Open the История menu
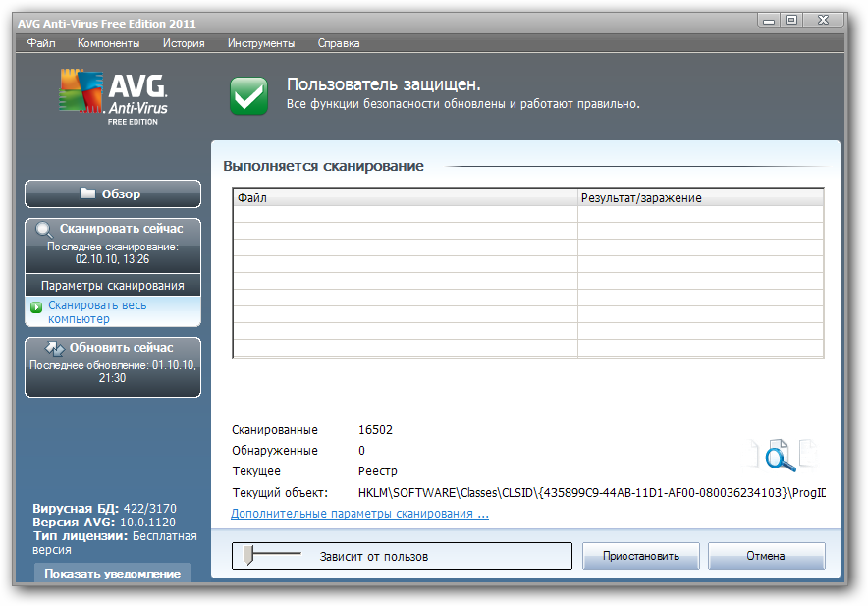Image resolution: width=868 pixels, height=606 pixels. [184, 43]
